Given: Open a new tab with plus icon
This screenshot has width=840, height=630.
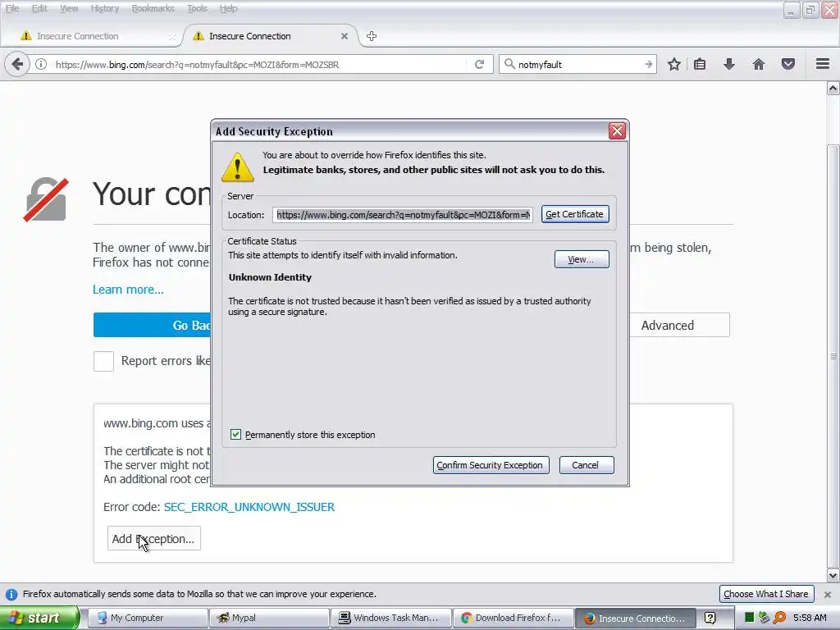Looking at the screenshot, I should (372, 36).
